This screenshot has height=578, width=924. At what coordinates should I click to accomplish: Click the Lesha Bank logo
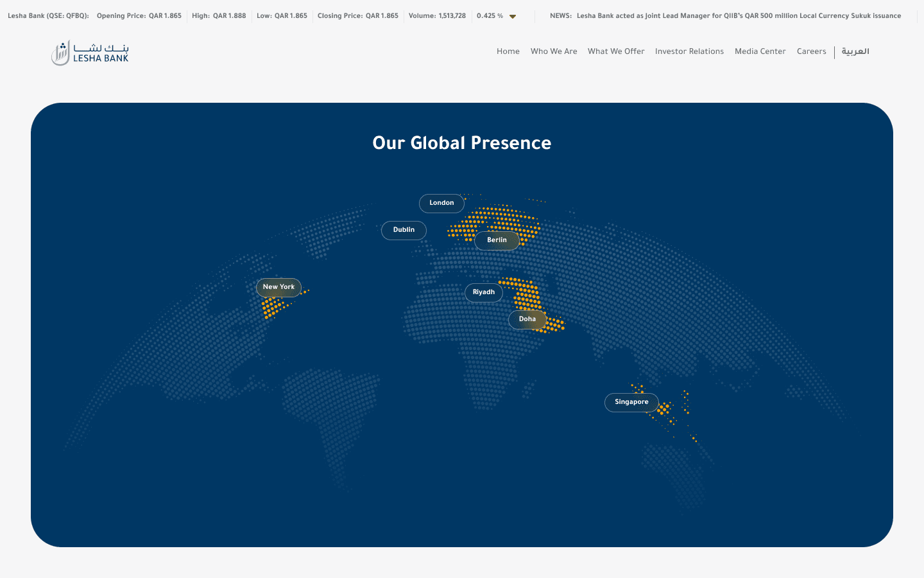pos(90,53)
